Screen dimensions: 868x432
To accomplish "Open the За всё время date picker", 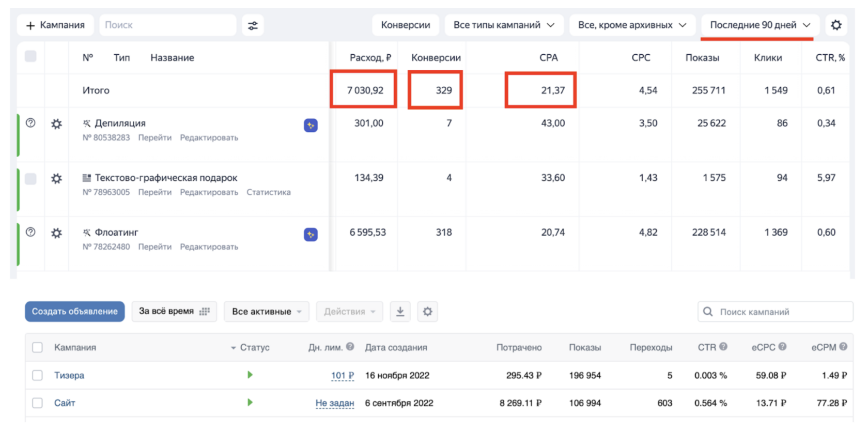I will pyautogui.click(x=174, y=312).
